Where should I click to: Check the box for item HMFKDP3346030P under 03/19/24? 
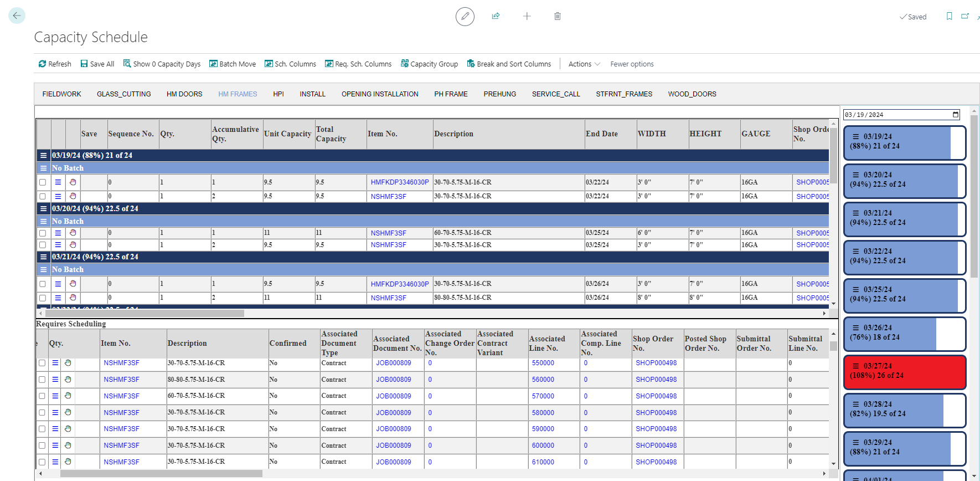click(43, 182)
